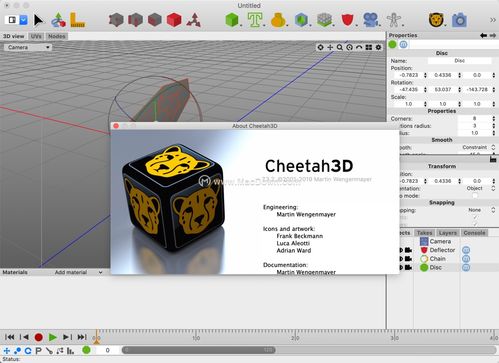
Task: Click the blue checkmark toolbar toggle
Action: tap(24, 20)
